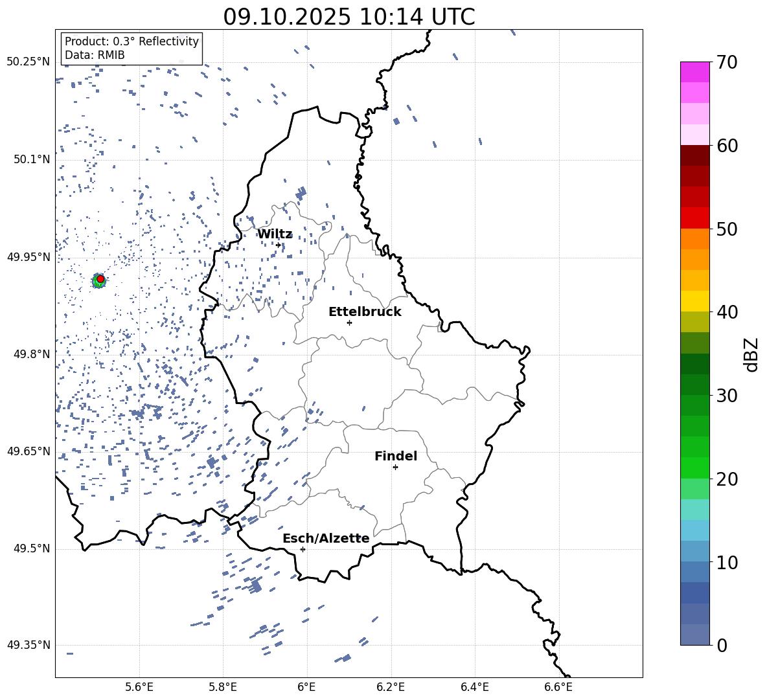Image resolution: width=767 pixels, height=700 pixels.
Task: Click the cyan colorbar swatch above 15 dBZ
Action: pyautogui.click(x=695, y=510)
